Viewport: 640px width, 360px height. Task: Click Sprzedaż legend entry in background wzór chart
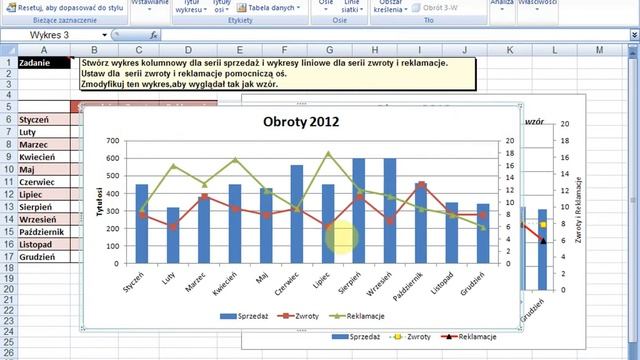356,337
